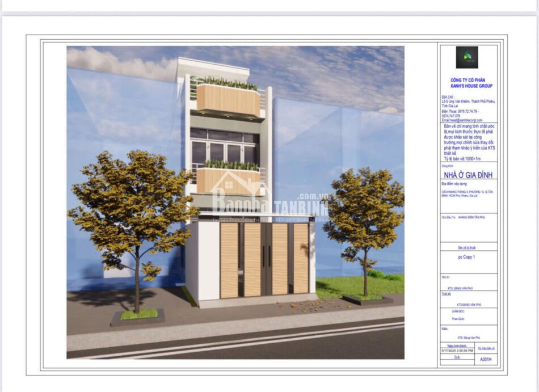Click the 'pc Copy 1' drawing name

point(466,257)
